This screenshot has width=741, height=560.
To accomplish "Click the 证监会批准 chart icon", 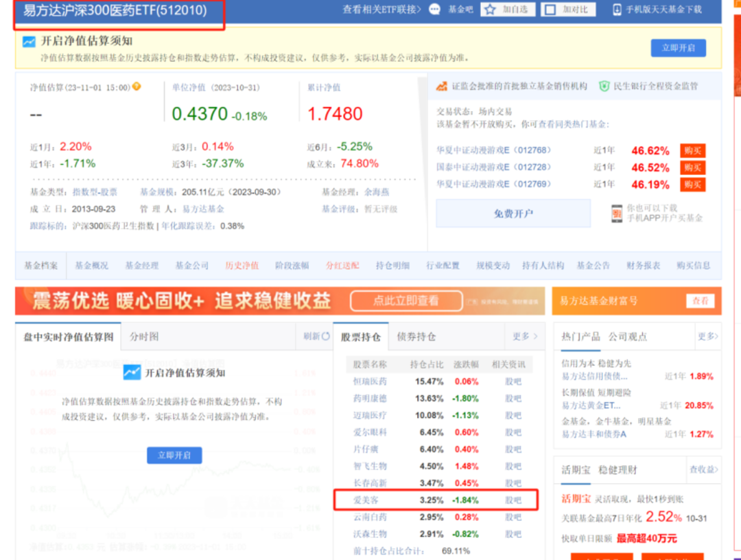I will coord(441,86).
